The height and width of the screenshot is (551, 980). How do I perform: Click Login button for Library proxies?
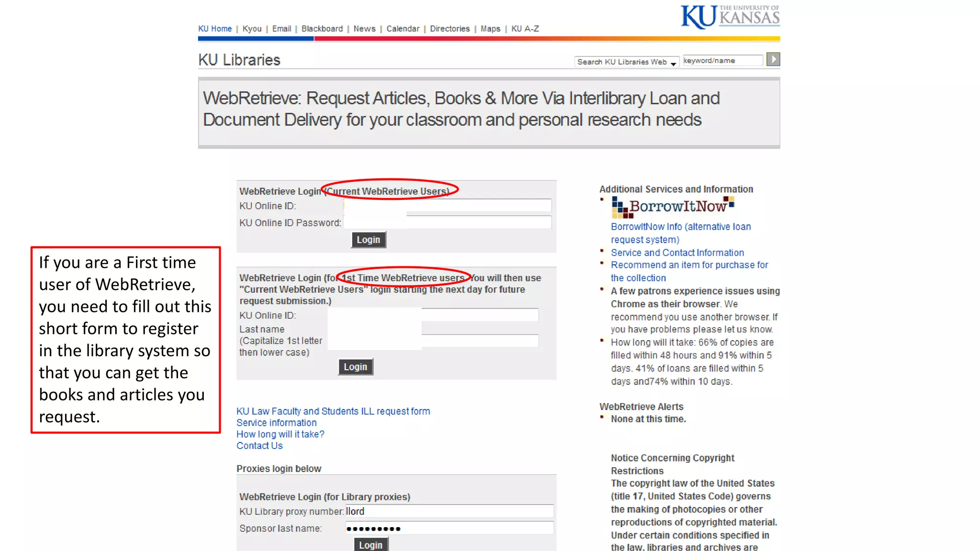(370, 545)
